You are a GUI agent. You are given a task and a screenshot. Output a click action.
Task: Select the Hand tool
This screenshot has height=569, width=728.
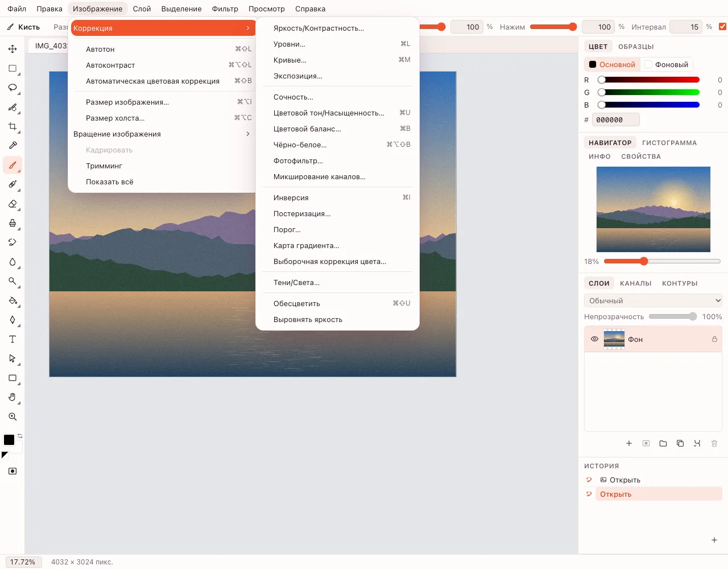[x=13, y=397]
